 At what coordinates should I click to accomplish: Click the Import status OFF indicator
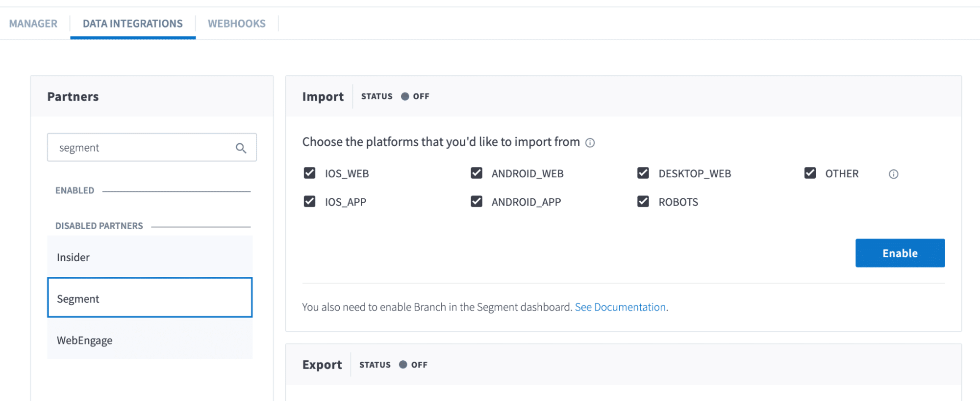click(x=415, y=97)
